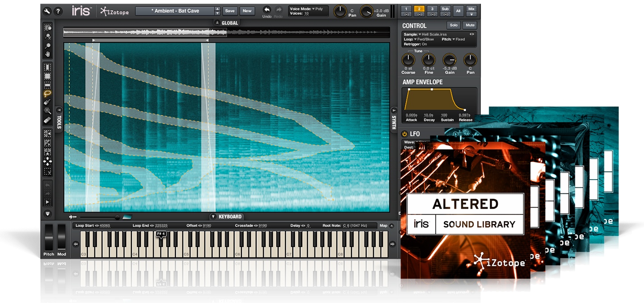Open the Mix dropdown arrow
The height and width of the screenshot is (303, 644).
472,14
